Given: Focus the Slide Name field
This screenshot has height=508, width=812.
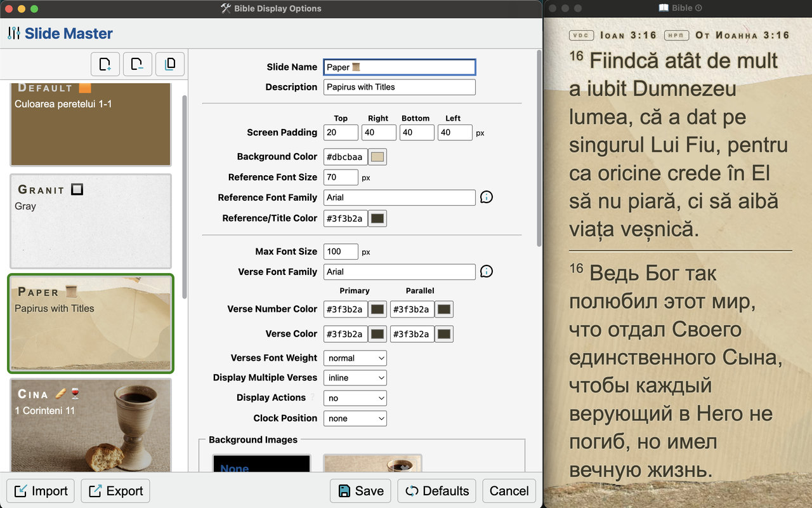Looking at the screenshot, I should 400,67.
